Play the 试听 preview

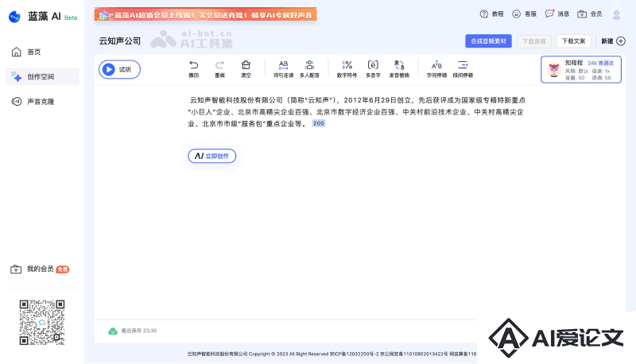(119, 69)
